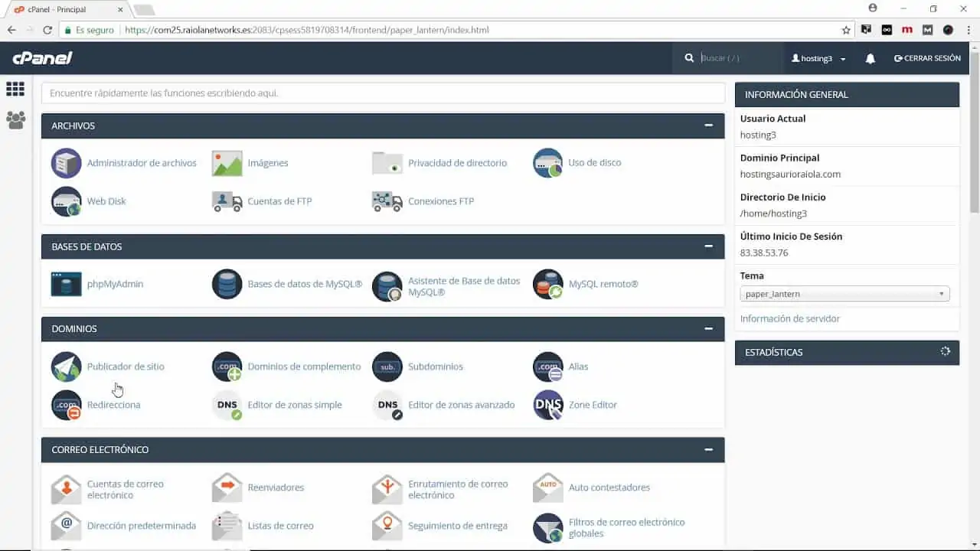Open the Listas de correo icon
The width and height of the screenshot is (980, 551).
(x=227, y=526)
